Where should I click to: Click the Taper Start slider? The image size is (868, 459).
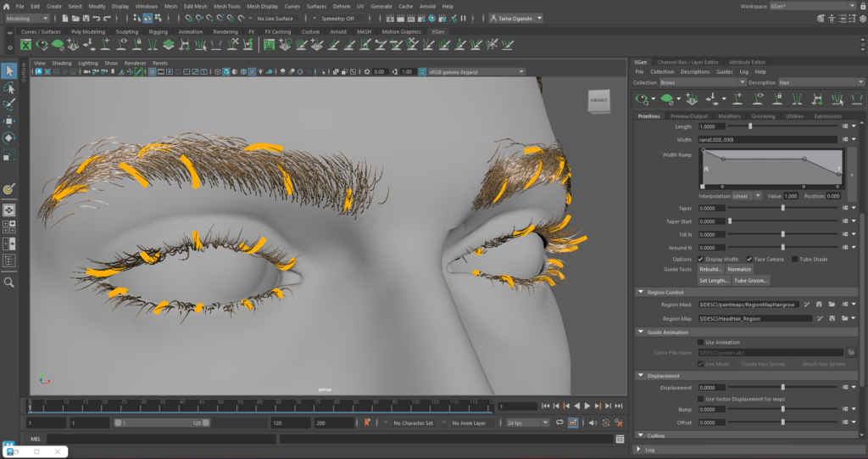730,221
